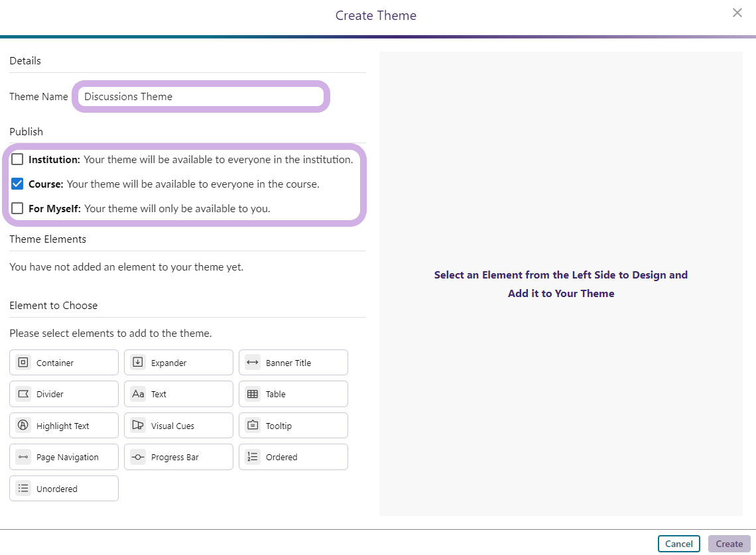Choose the Banner Title element icon
The width and height of the screenshot is (756, 555).
click(x=253, y=363)
